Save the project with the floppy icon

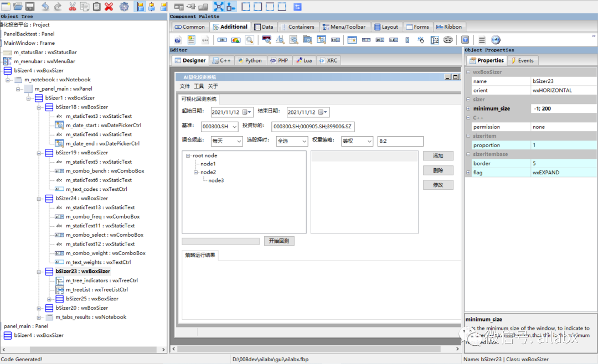[30, 6]
